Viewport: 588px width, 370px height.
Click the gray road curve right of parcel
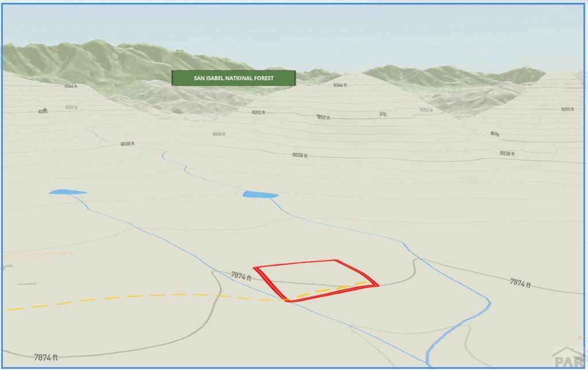[409, 275]
